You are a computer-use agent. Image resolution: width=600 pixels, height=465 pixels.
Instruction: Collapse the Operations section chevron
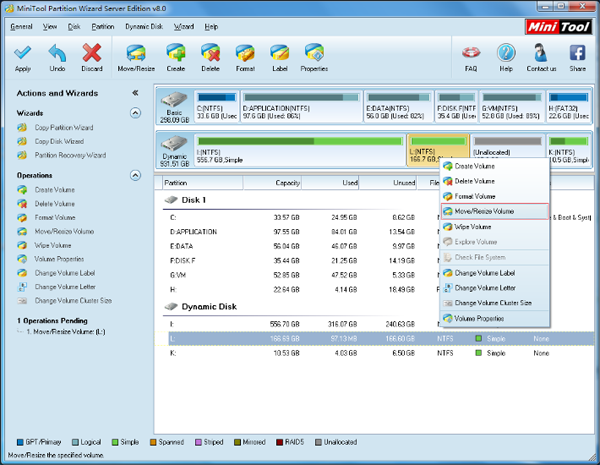(135, 175)
